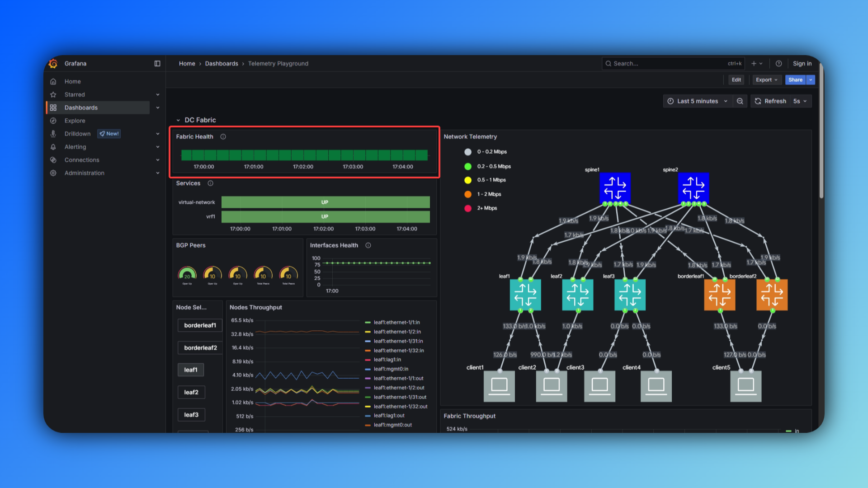This screenshot has height=488, width=868.
Task: Click the Edit dashboard button
Action: [736, 80]
